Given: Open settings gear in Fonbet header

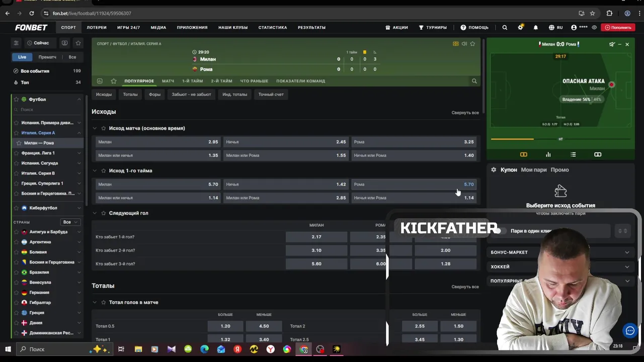Looking at the screenshot, I should coord(520,28).
